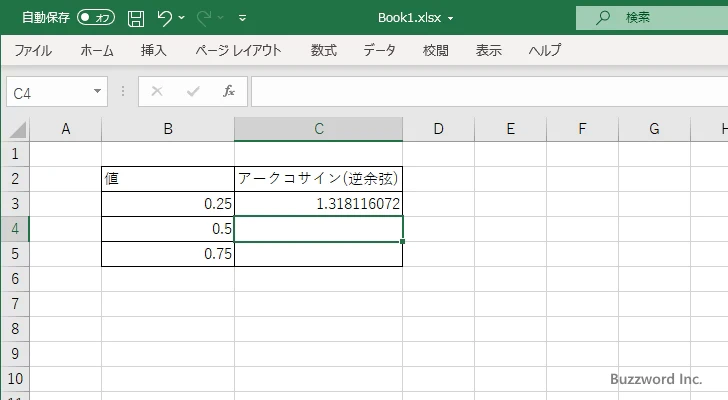Switch to the 数式 tab
The height and width of the screenshot is (400, 728).
click(x=324, y=50)
